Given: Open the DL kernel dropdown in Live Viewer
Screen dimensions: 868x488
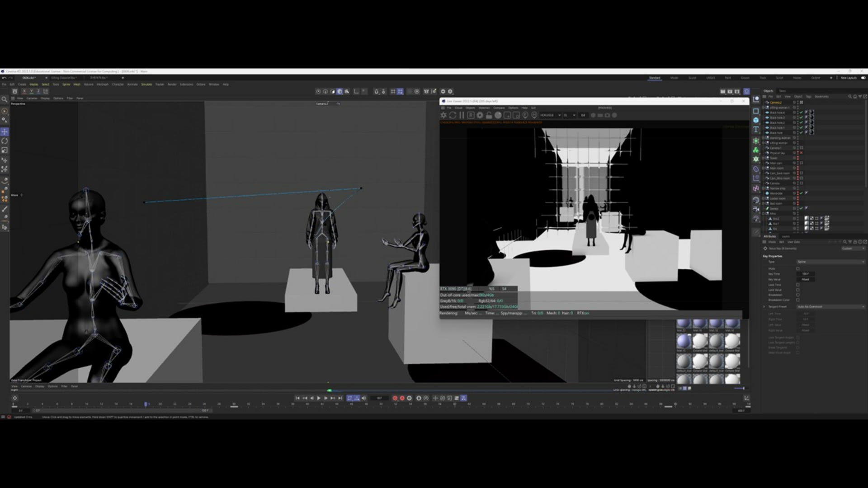Looking at the screenshot, I should pos(569,115).
